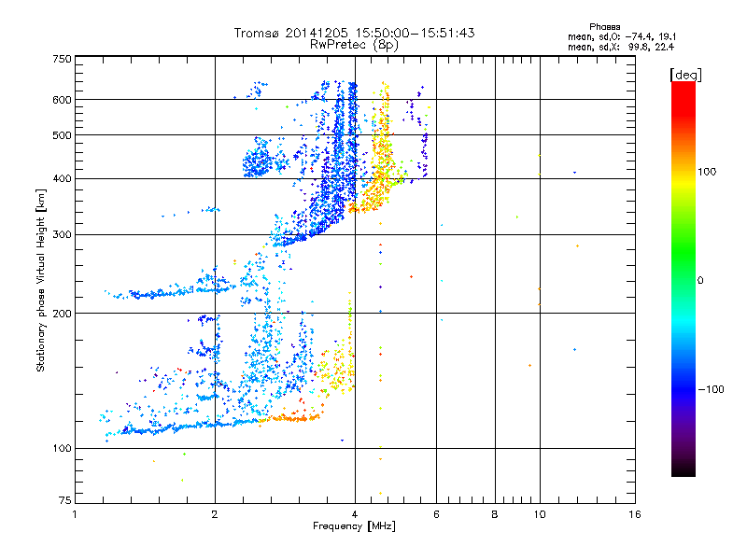The image size is (747, 560).
Task: Click the colorbar tick label '0'
Action: 700,281
